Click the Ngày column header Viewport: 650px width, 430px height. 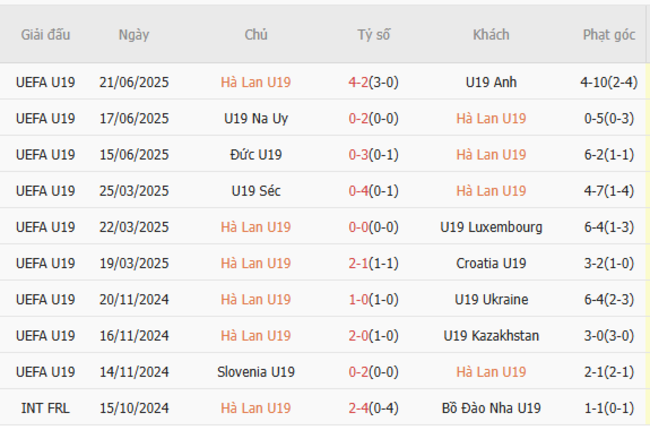click(134, 35)
